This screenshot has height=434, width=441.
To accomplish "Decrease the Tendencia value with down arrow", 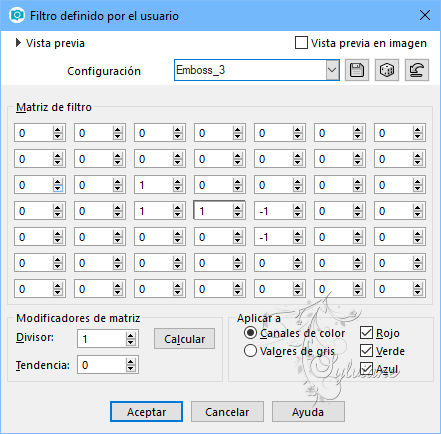I will tap(131, 368).
